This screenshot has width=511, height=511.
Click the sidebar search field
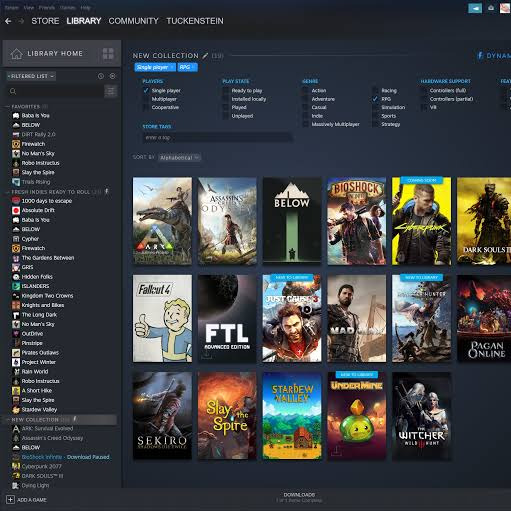(55, 91)
